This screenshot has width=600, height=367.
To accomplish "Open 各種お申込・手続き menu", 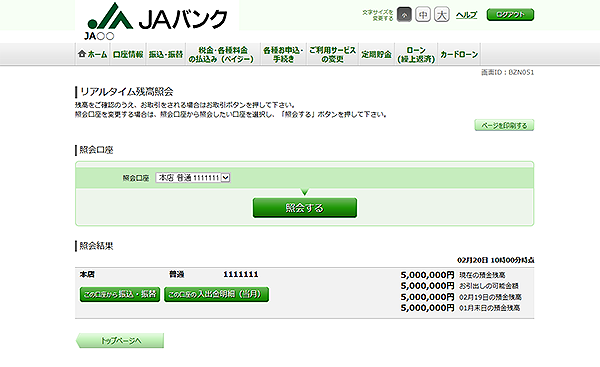I will tap(283, 54).
